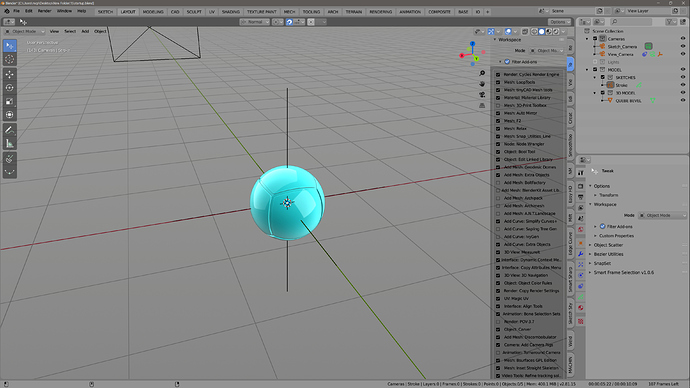Select the Measure tool

[x=10, y=143]
